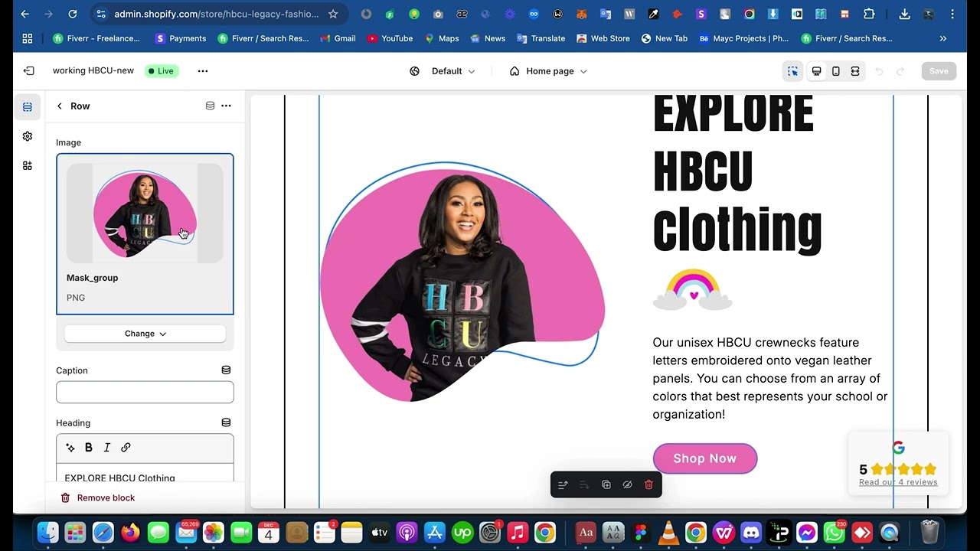This screenshot has height=551, width=980.
Task: Open the Trash in the dock
Action: point(929,532)
